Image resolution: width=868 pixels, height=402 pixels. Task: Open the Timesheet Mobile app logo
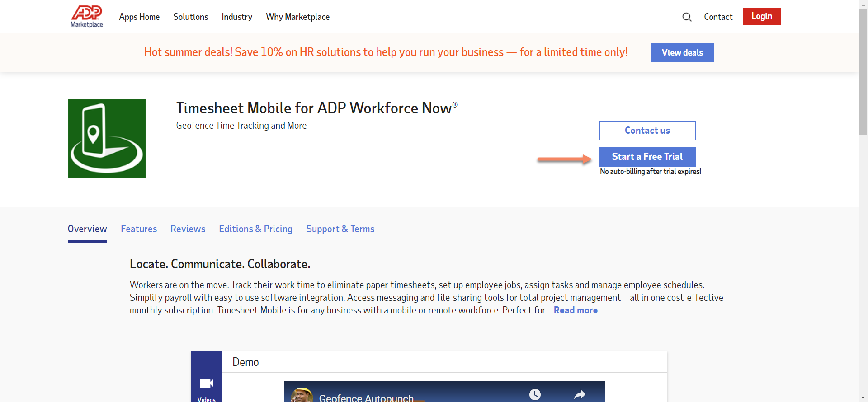click(x=107, y=138)
